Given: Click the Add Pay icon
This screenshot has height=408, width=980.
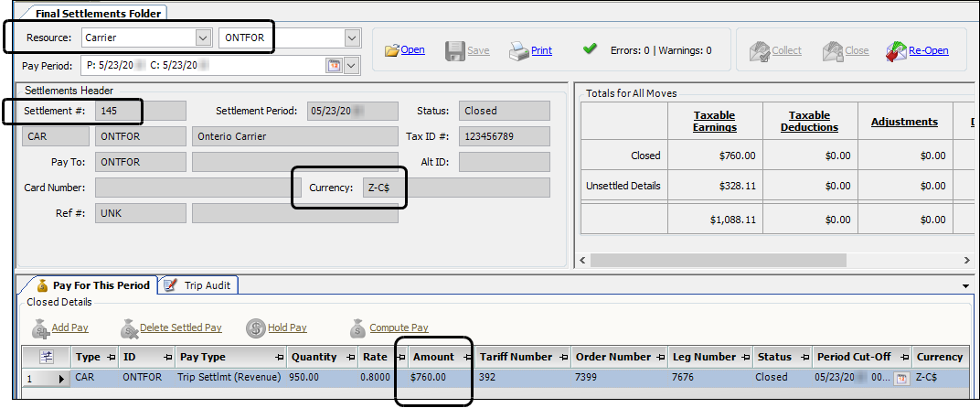Looking at the screenshot, I should (40, 327).
